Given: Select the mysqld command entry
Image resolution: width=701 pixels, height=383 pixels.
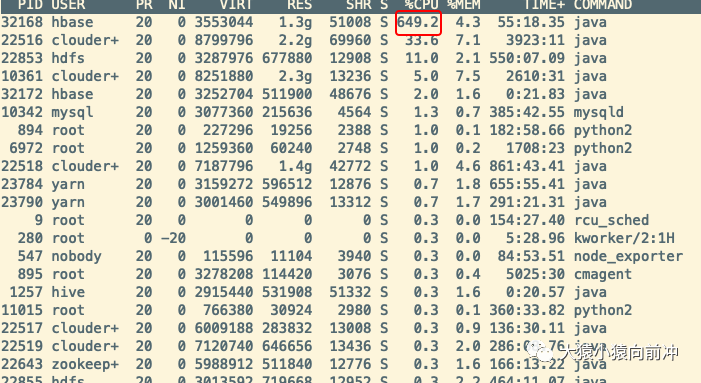Looking at the screenshot, I should 599,112.
